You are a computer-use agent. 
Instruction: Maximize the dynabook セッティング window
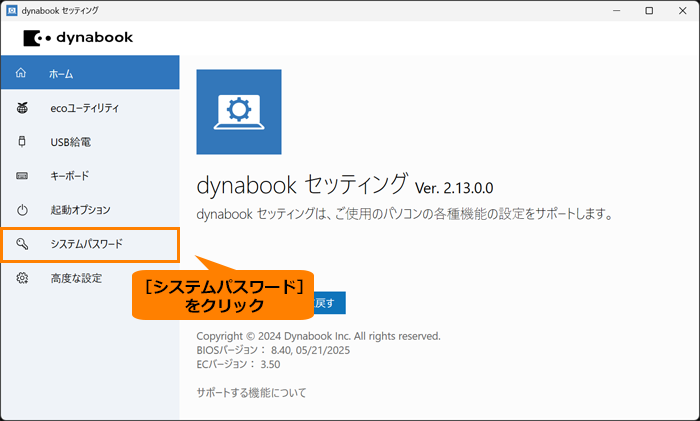click(x=649, y=10)
